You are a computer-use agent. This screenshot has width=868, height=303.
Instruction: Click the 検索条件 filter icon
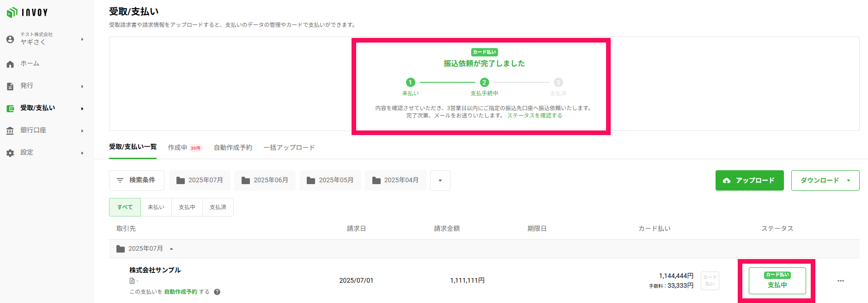[120, 180]
